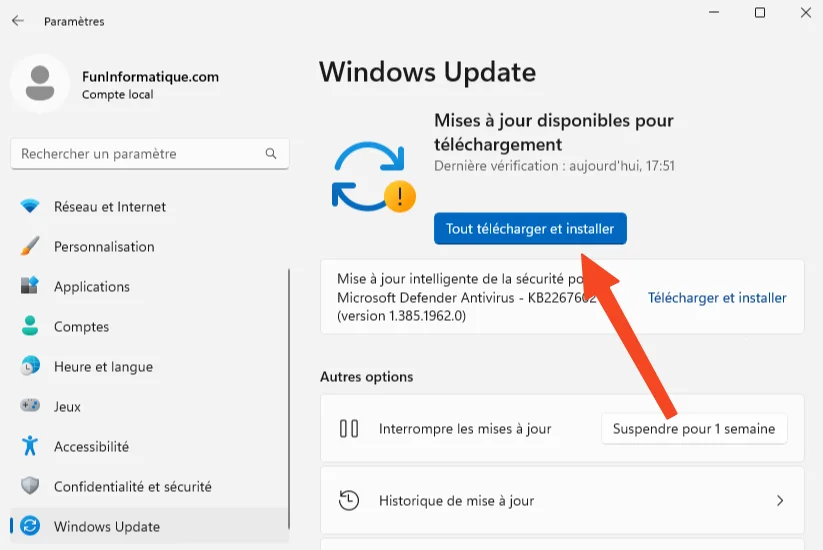Maximize the Paramètres window

click(x=759, y=12)
